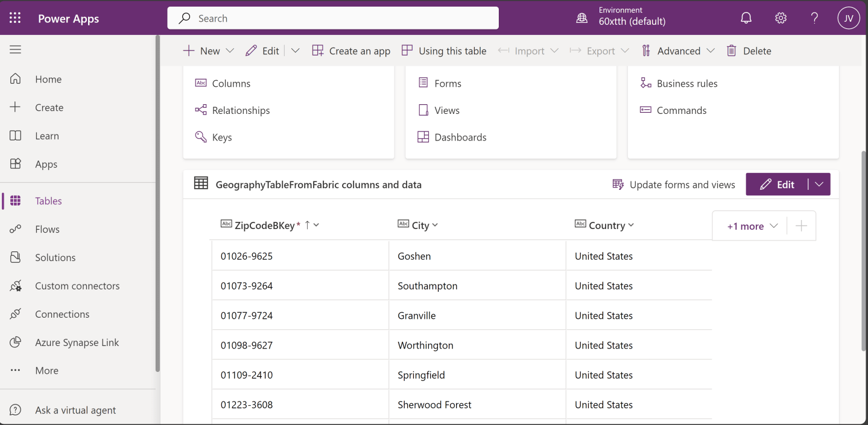Click the purple Edit data button
This screenshot has height=425, width=868.
click(x=777, y=184)
